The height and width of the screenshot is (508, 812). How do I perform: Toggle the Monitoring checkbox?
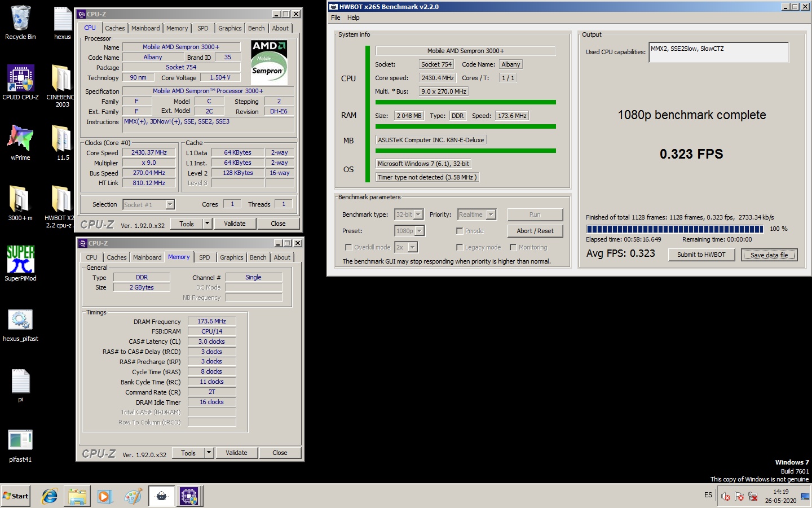pos(513,247)
